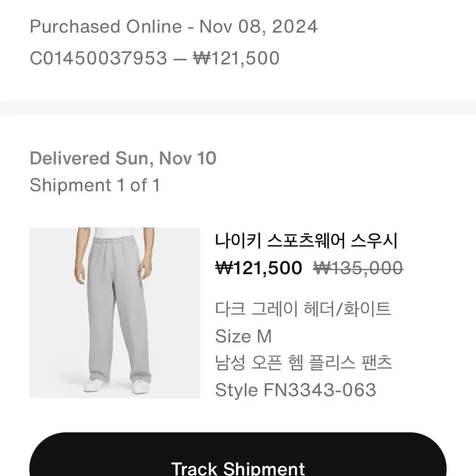Select the product title 나이키 스포츠웨어 스우시
476x476 pixels.
pyautogui.click(x=306, y=241)
